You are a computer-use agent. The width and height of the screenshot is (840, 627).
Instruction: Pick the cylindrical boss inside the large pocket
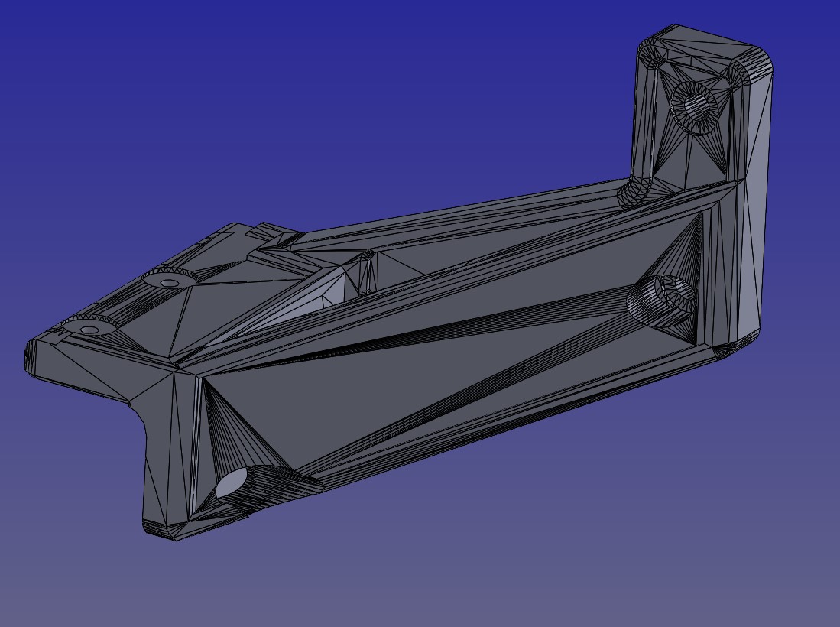pos(663,300)
